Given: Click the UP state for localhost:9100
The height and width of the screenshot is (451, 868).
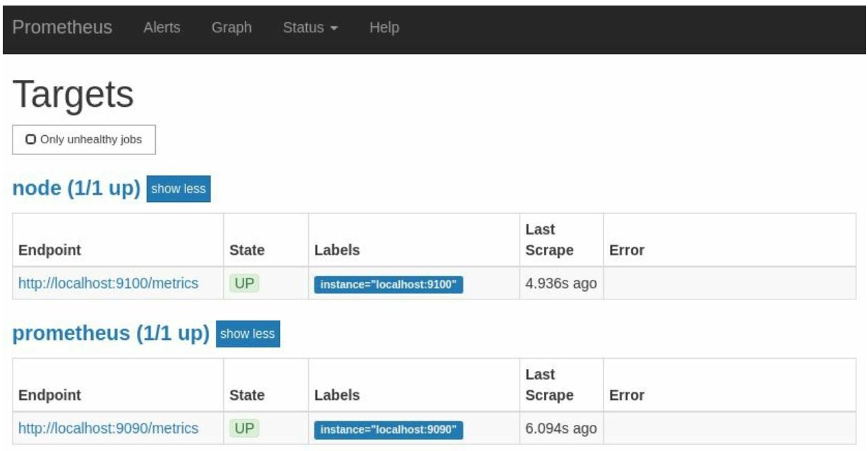Looking at the screenshot, I should pos(245,283).
